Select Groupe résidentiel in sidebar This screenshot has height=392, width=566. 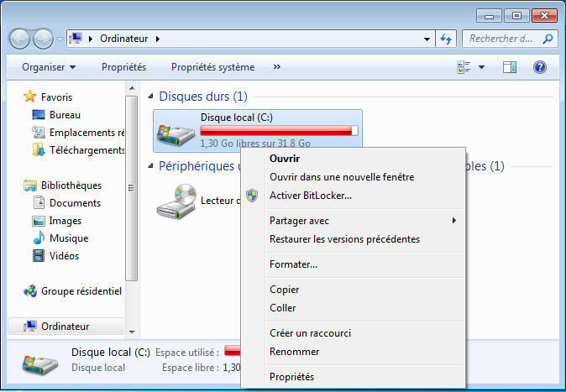(x=81, y=291)
